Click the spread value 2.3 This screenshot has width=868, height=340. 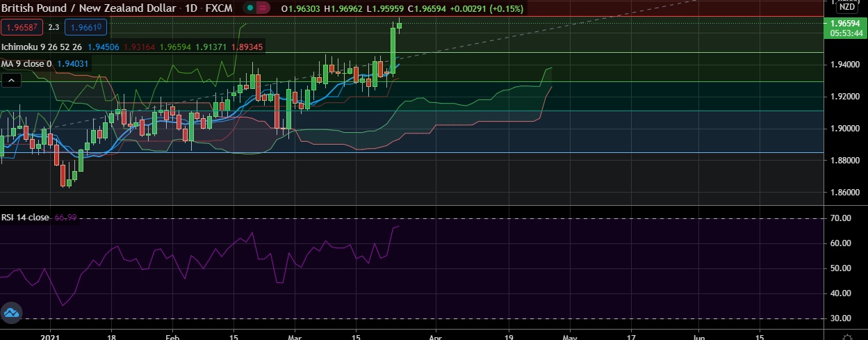point(54,27)
